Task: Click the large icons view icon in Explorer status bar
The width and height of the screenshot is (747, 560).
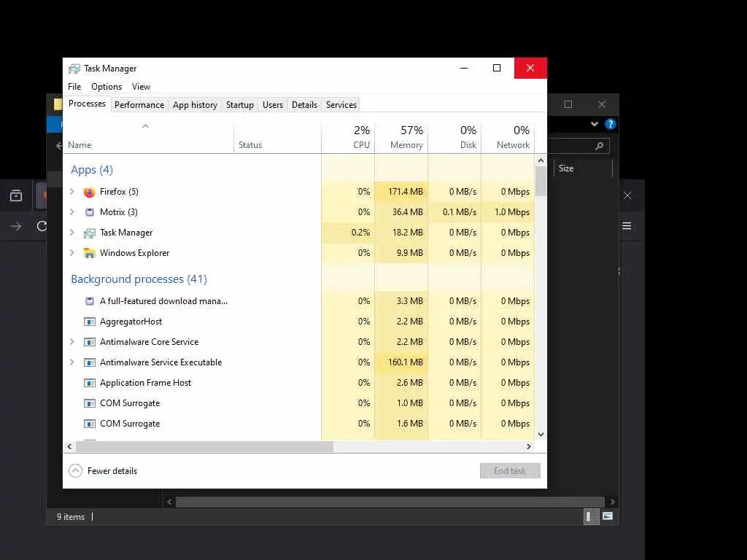Action: pos(608,516)
